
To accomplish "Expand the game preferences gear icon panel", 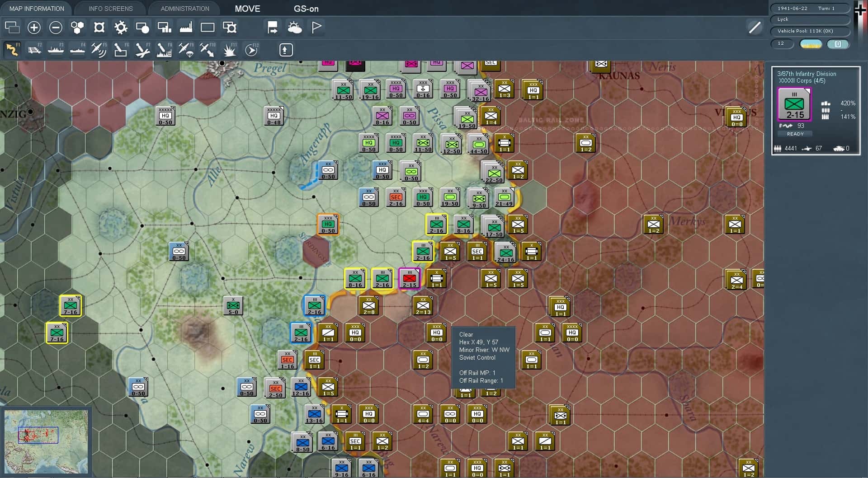I will [120, 27].
